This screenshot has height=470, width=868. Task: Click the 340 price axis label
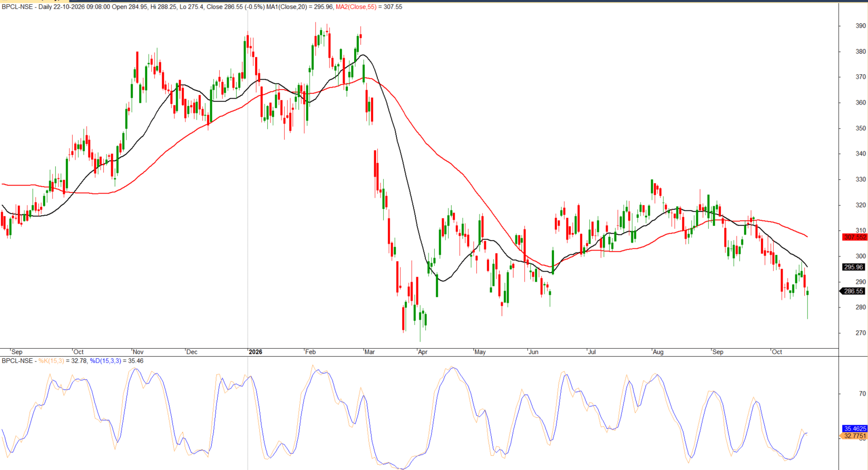point(861,154)
